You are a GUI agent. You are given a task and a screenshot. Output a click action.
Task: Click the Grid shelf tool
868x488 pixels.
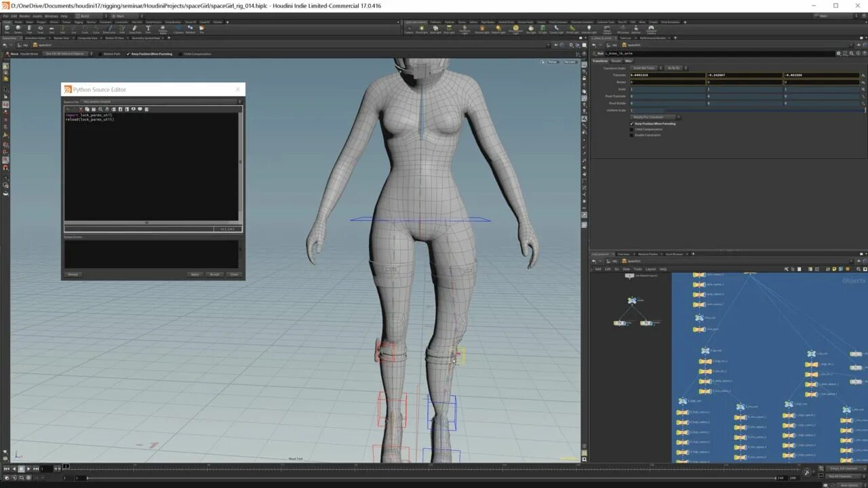pyautogui.click(x=52, y=29)
